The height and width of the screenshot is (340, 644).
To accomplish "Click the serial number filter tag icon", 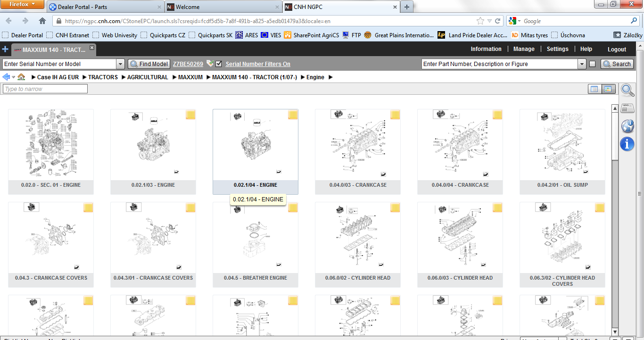I will coord(210,64).
